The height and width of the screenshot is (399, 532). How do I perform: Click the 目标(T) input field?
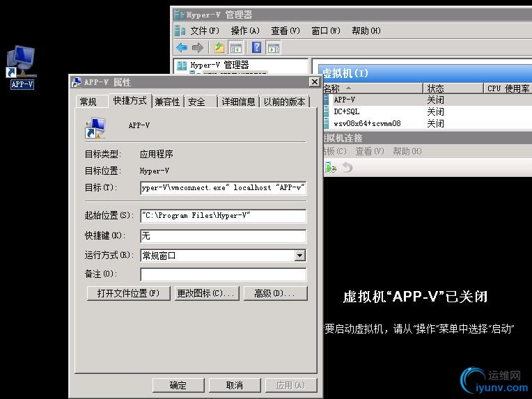(224, 187)
